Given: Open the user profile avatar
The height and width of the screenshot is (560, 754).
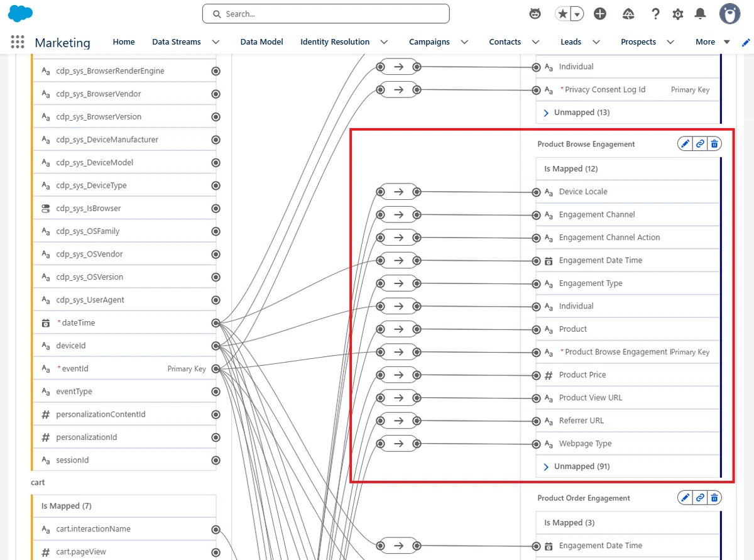Looking at the screenshot, I should [x=730, y=14].
